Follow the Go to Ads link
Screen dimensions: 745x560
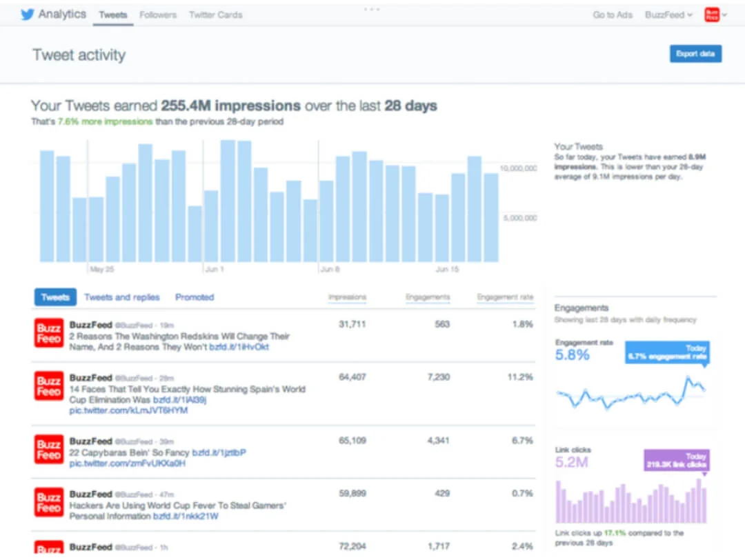(613, 14)
